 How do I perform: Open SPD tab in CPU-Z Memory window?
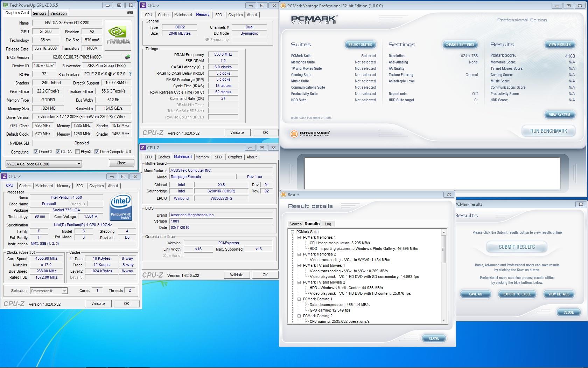pyautogui.click(x=219, y=15)
